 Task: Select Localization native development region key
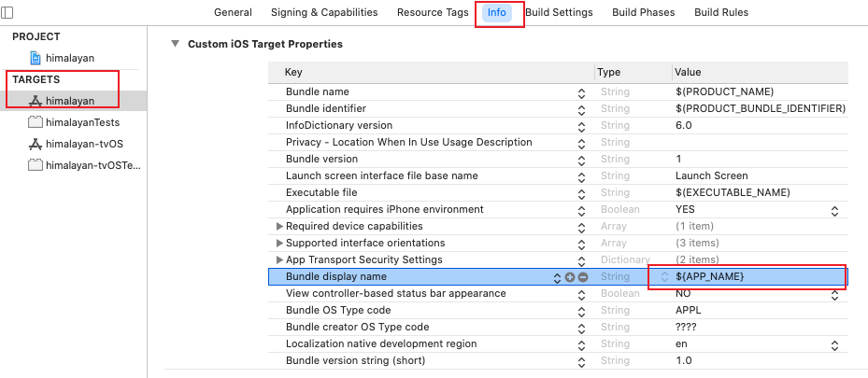point(381,343)
